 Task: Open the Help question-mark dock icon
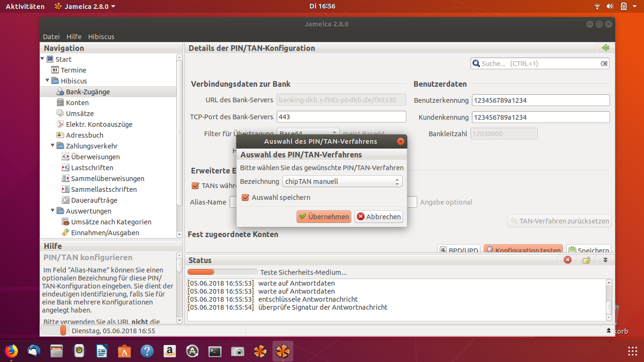147,351
